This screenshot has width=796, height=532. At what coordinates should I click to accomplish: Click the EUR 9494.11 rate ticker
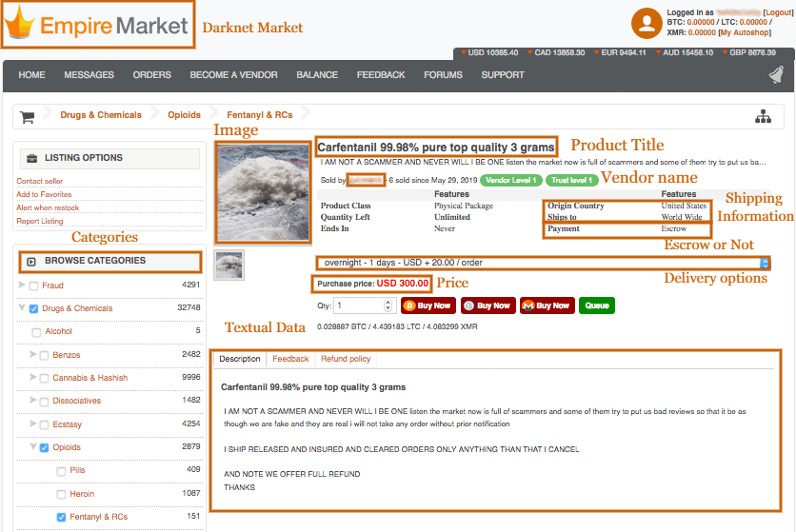pos(620,52)
